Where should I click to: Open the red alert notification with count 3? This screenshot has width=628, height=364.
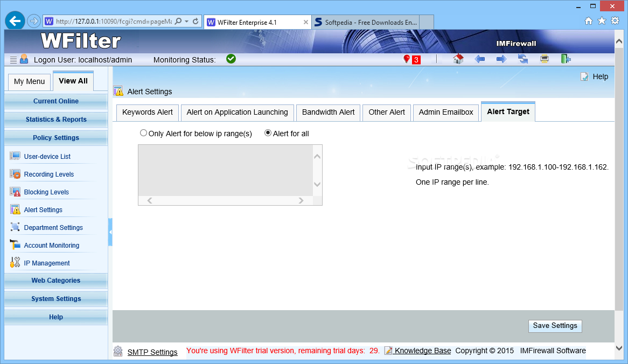coord(411,59)
